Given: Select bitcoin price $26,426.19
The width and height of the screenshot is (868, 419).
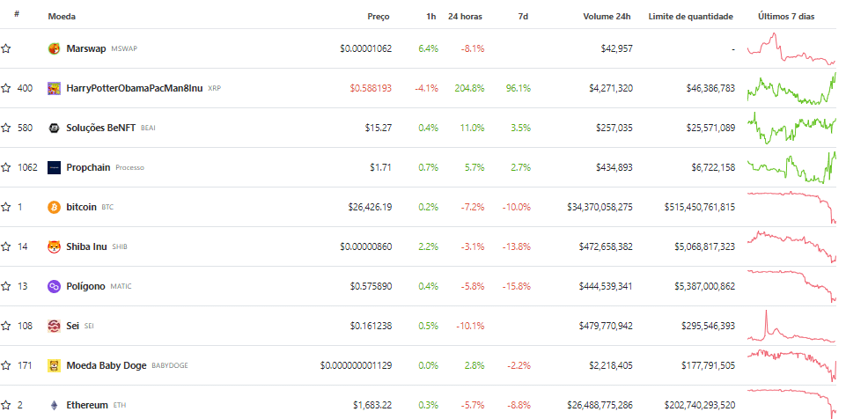Looking at the screenshot, I should 370,207.
